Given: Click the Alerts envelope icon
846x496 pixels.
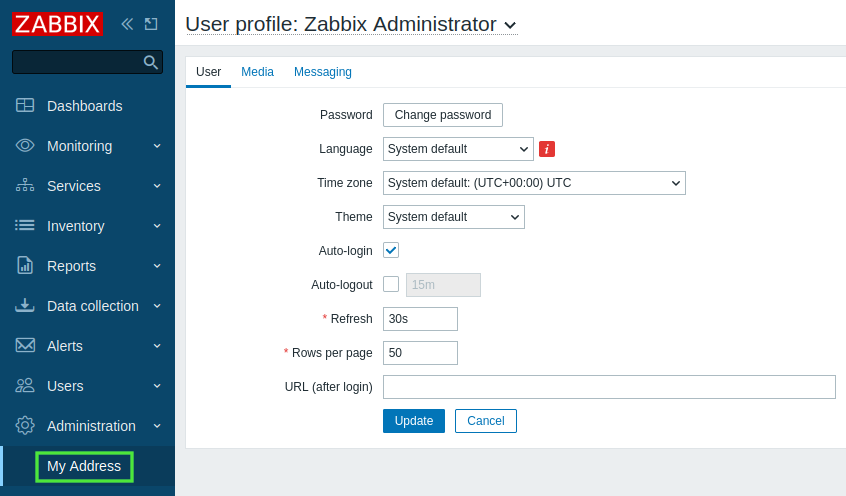Looking at the screenshot, I should (25, 345).
